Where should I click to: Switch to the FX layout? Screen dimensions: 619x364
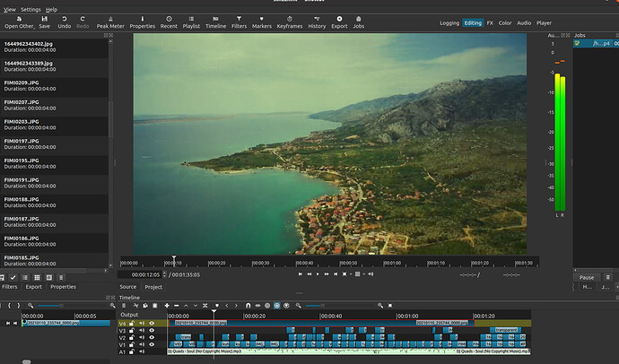tap(490, 23)
